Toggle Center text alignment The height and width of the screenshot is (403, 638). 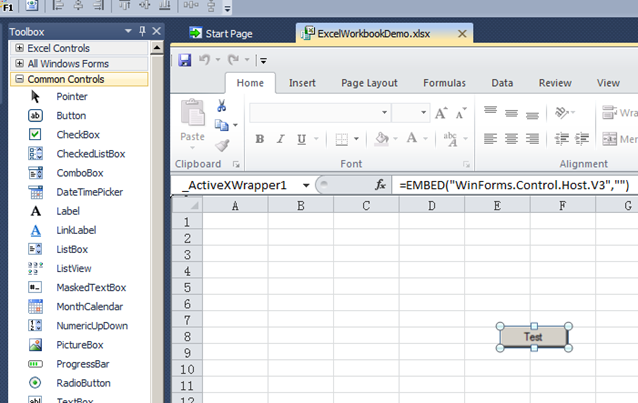pos(511,139)
